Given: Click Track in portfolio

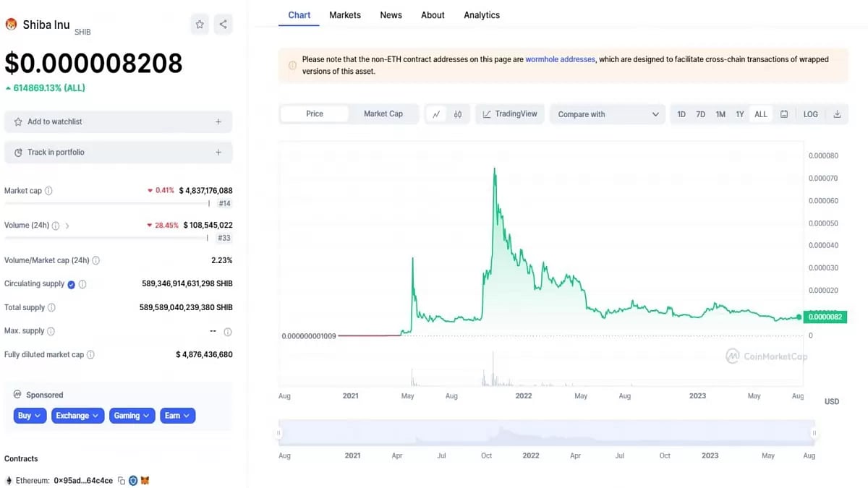Looking at the screenshot, I should click(118, 152).
